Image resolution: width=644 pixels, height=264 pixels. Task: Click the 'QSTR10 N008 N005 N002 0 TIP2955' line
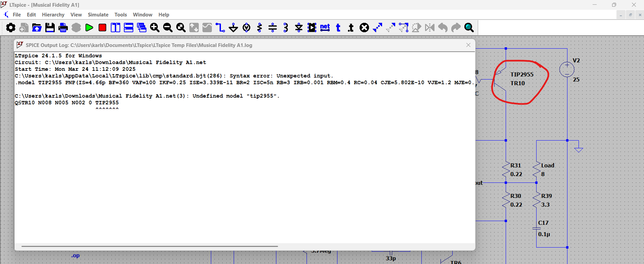tap(67, 103)
